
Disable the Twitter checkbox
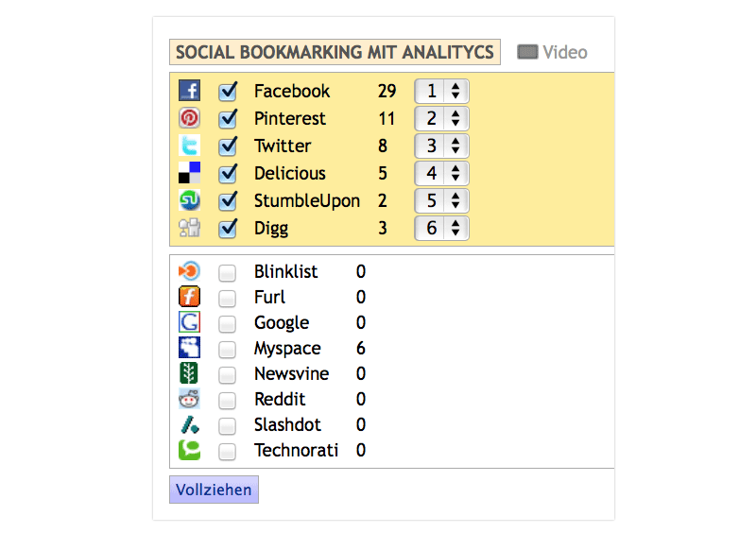[228, 146]
